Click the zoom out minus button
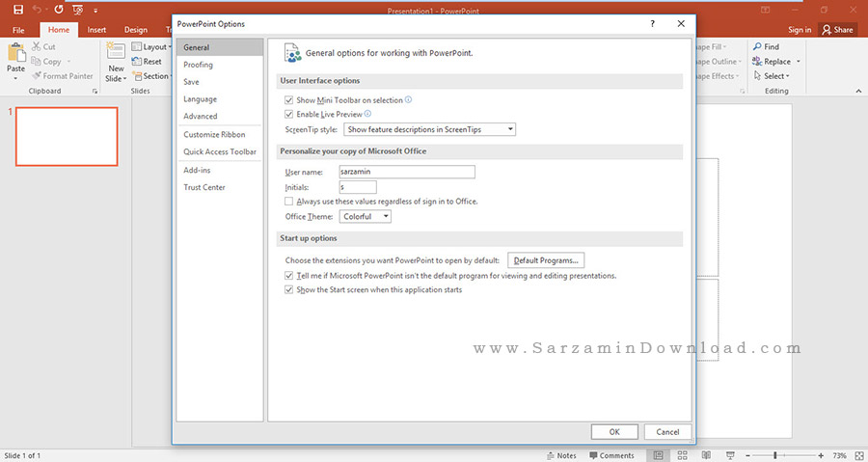The width and height of the screenshot is (868, 462). 748,455
